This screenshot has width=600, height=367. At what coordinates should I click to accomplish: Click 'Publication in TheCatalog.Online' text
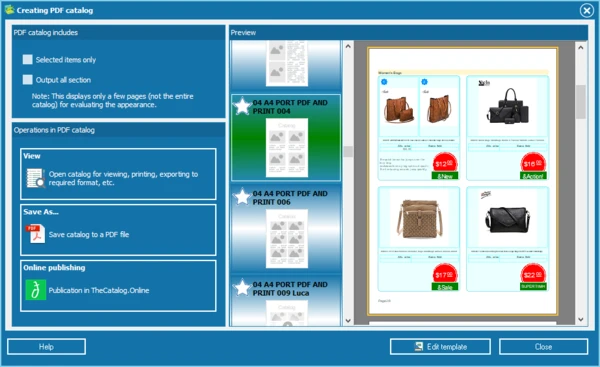(99, 290)
